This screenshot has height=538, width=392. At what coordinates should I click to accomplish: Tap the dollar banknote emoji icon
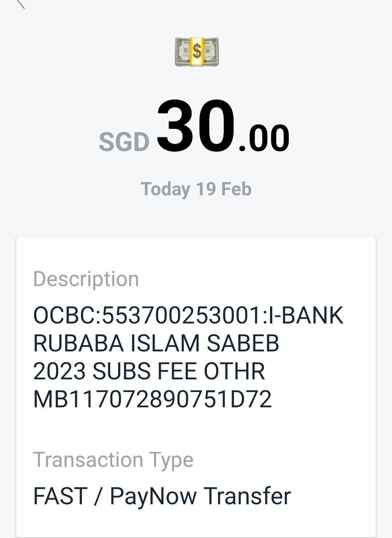197,52
